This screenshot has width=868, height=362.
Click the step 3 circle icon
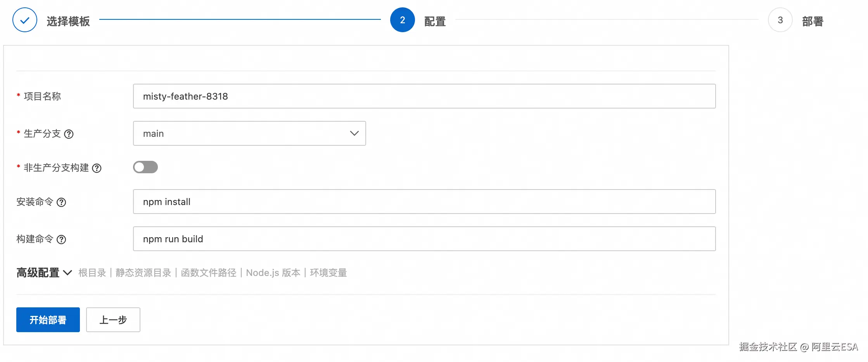[780, 20]
